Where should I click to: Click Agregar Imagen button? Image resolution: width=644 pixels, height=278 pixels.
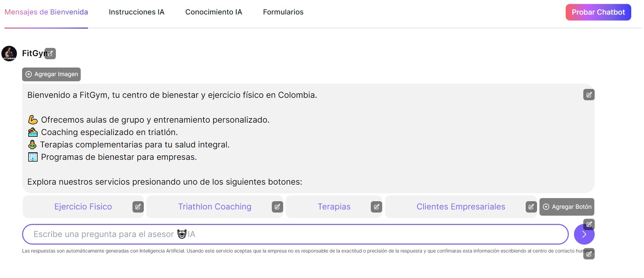pos(51,74)
